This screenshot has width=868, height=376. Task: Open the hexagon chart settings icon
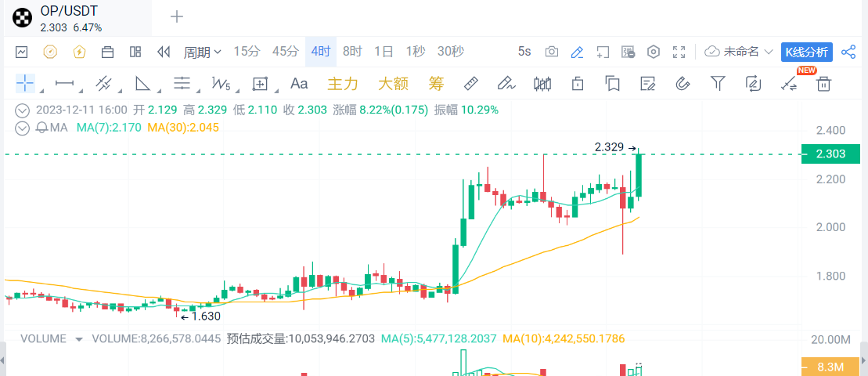[654, 52]
